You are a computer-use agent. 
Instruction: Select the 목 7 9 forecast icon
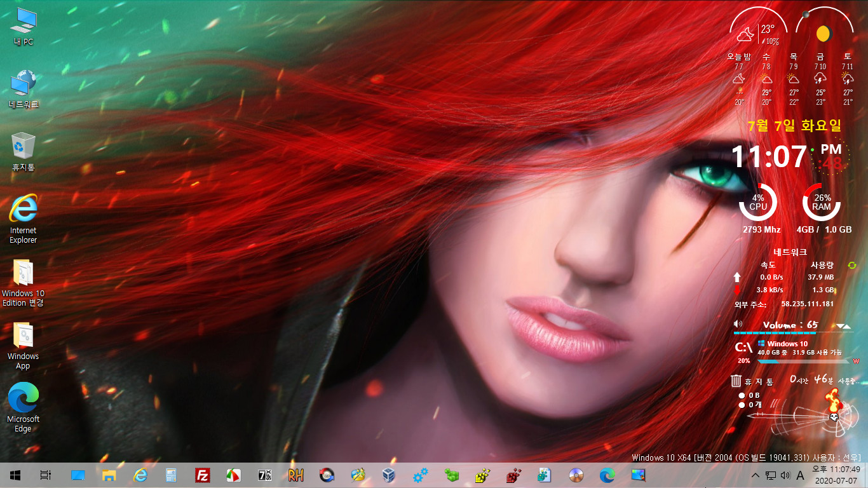point(794,79)
